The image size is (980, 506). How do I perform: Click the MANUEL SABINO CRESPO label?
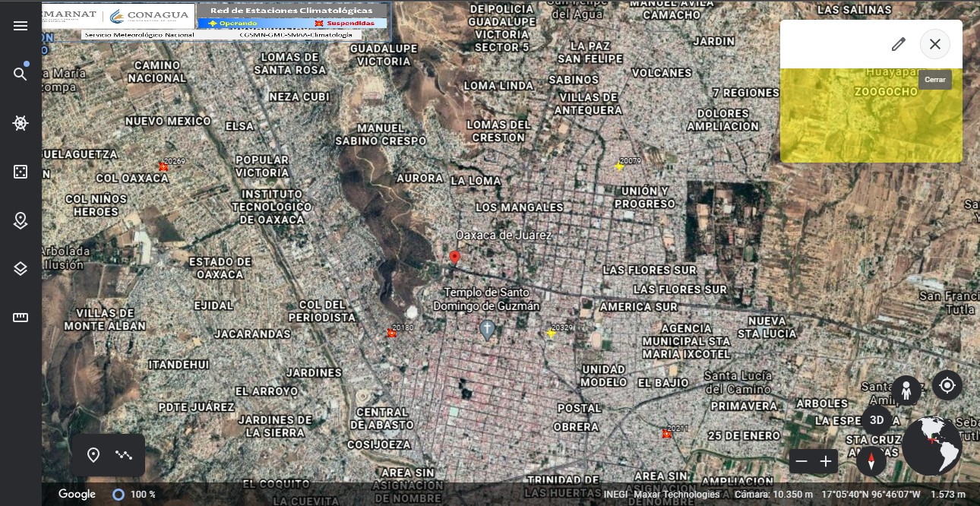click(381, 134)
